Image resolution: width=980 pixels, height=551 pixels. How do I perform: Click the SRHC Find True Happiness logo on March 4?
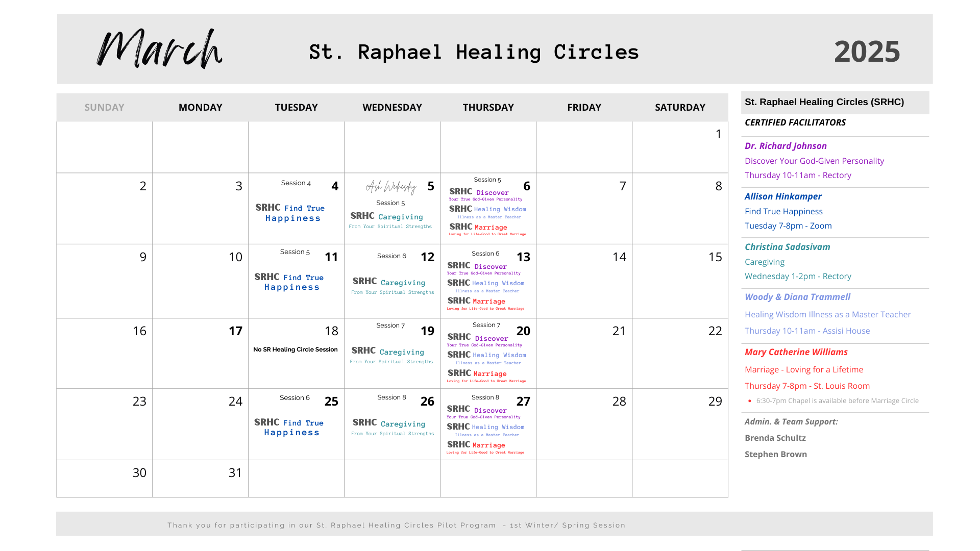290,213
